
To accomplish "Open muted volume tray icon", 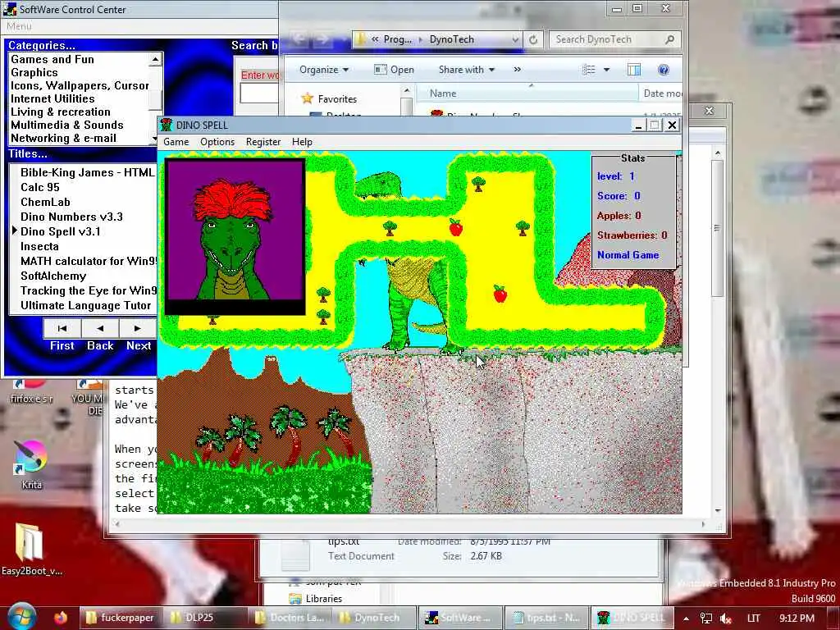I will point(725,619).
